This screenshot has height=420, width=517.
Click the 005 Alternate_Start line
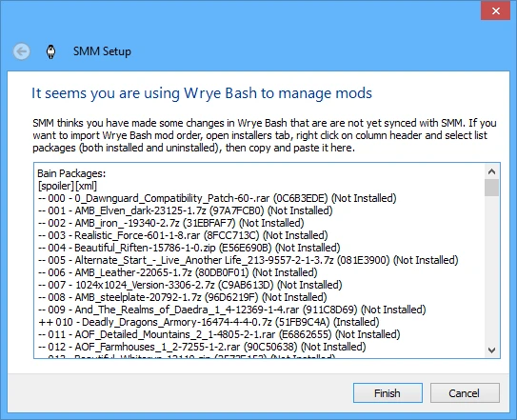(x=249, y=260)
